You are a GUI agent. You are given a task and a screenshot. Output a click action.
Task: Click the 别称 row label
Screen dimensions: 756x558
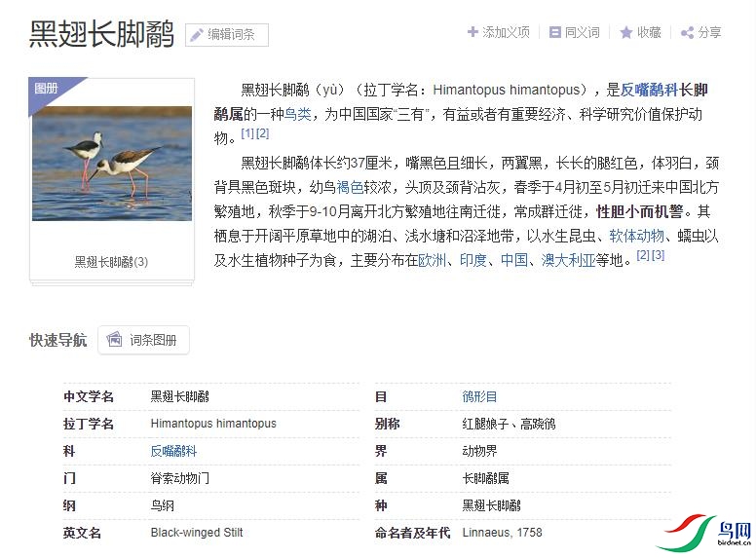[387, 424]
